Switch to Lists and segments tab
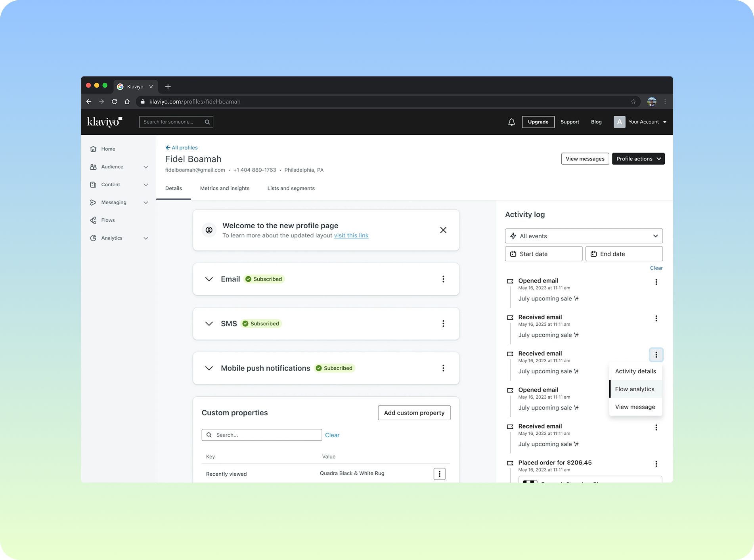 [291, 188]
